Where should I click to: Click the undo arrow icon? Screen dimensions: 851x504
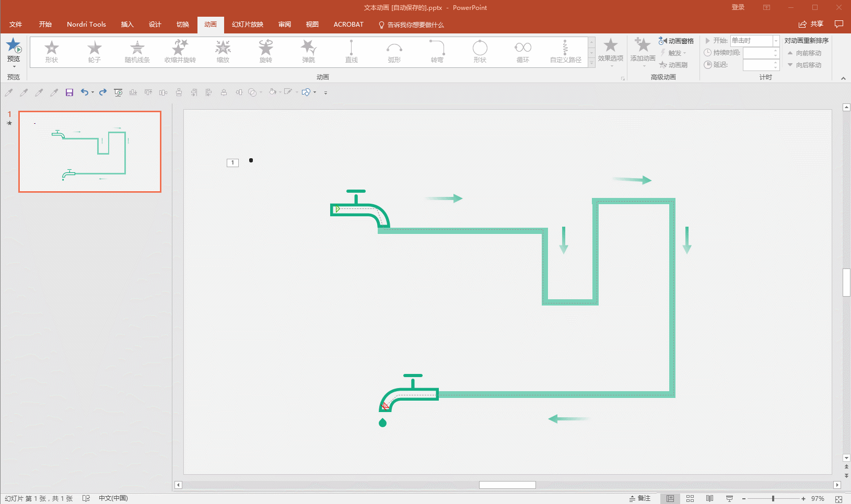(84, 92)
